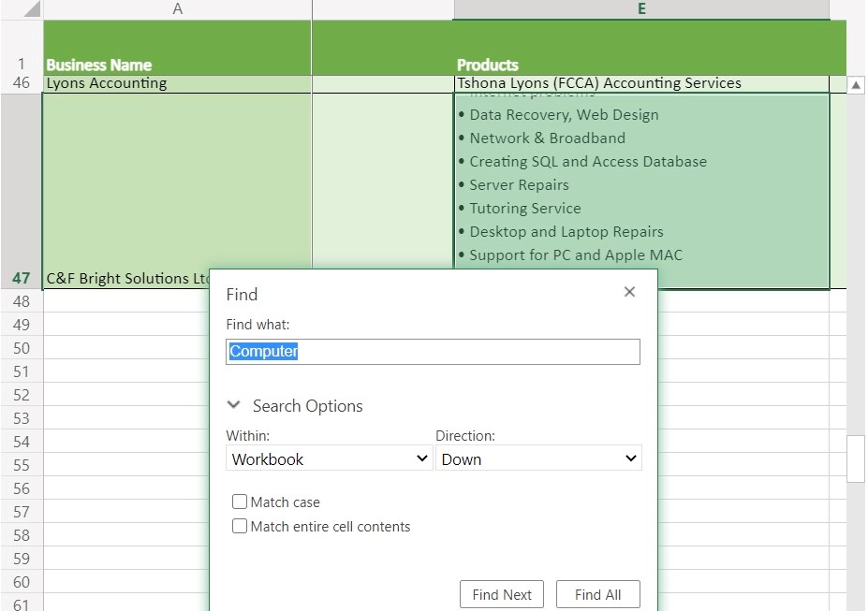Screen dimensions: 868x611
Task: Open the Direction dropdown showing Down
Action: (538, 458)
